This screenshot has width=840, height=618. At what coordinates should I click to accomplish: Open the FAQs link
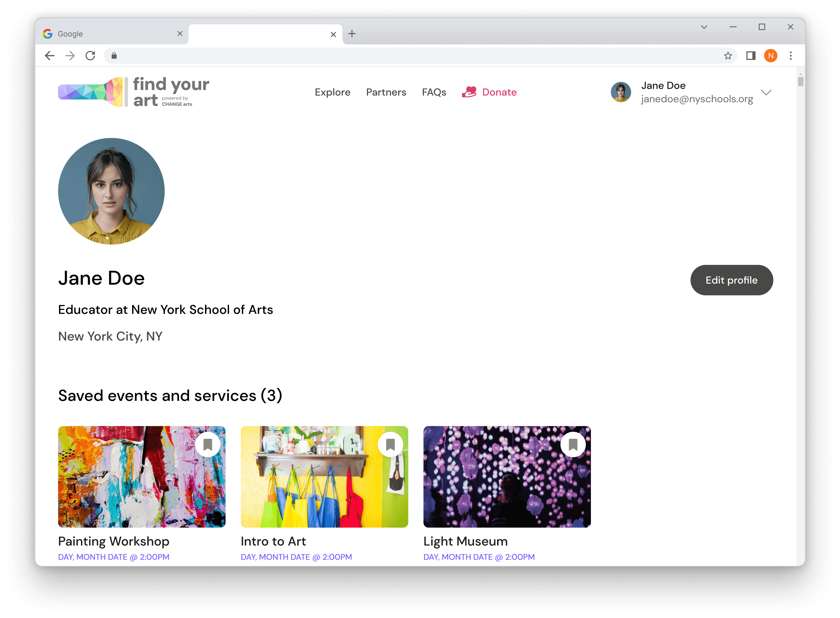(434, 93)
